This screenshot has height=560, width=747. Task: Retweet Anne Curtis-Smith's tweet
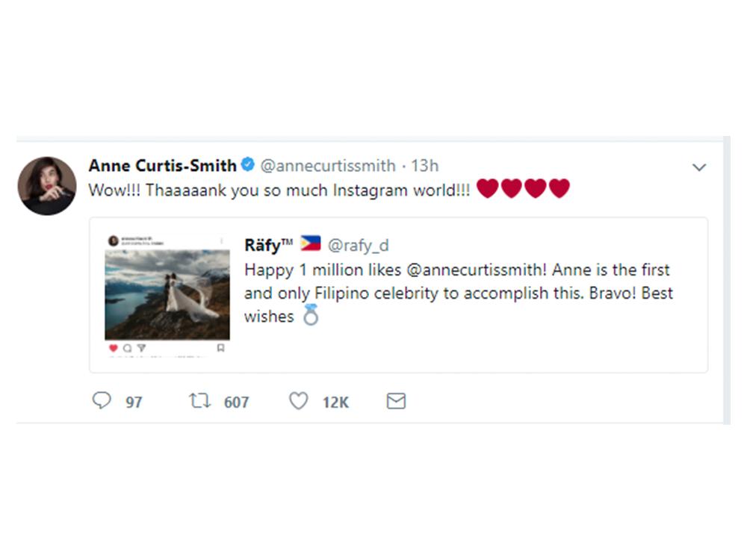click(x=199, y=402)
